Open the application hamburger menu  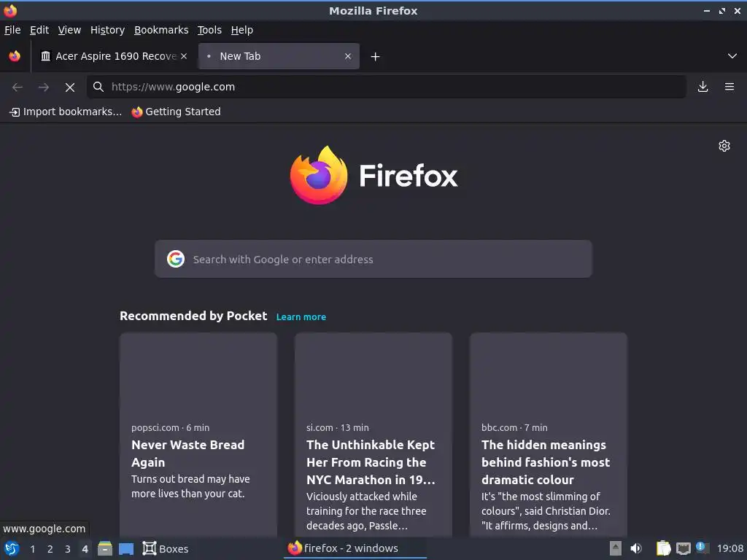729,87
